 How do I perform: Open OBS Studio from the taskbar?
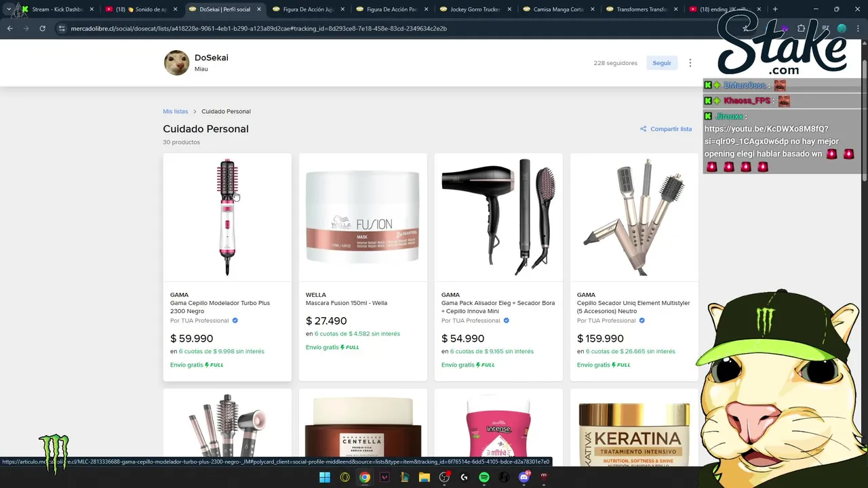(444, 477)
